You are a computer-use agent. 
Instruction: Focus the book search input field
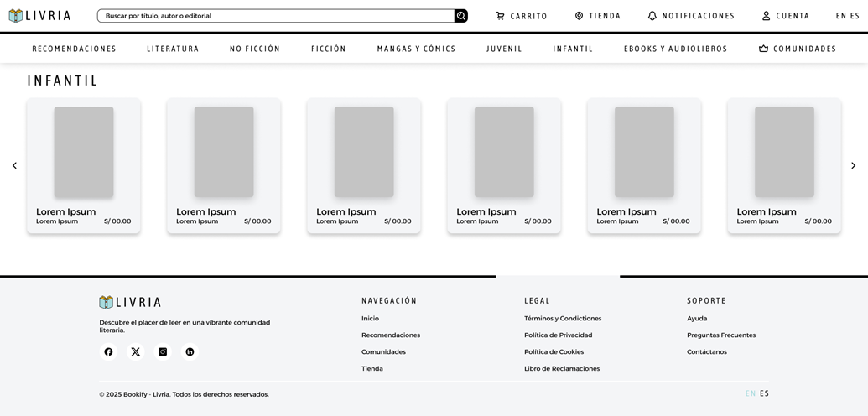276,16
